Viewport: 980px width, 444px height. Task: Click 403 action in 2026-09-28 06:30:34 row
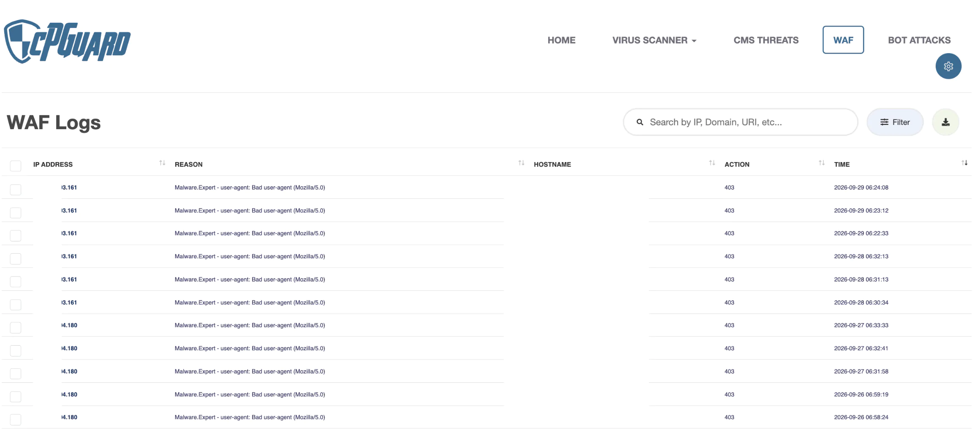(729, 303)
